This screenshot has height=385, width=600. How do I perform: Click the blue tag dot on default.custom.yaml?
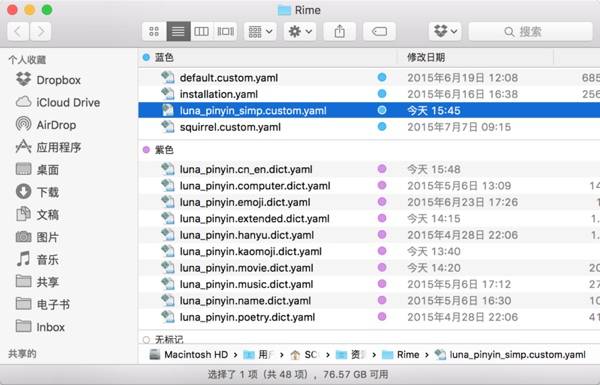[382, 78]
